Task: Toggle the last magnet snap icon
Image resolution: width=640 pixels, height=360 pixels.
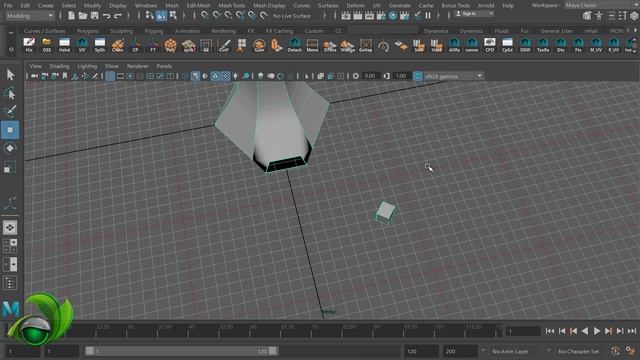Action: pyautogui.click(x=264, y=16)
